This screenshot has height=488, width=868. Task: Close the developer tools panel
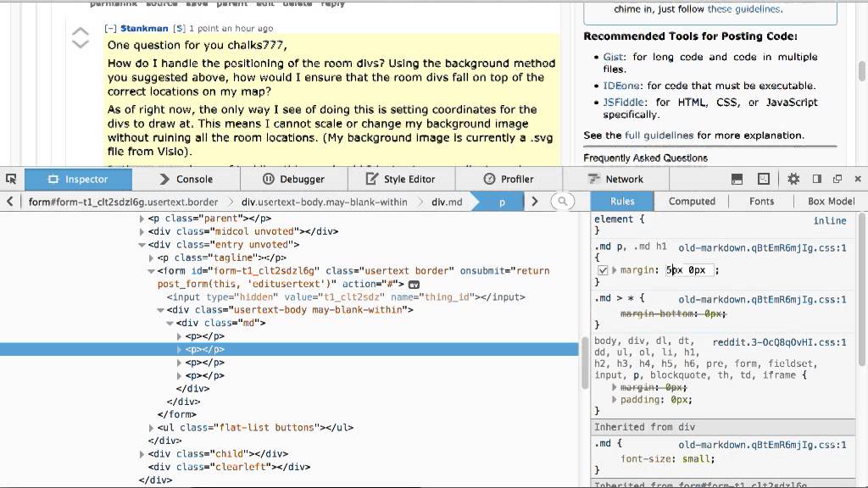coord(858,179)
